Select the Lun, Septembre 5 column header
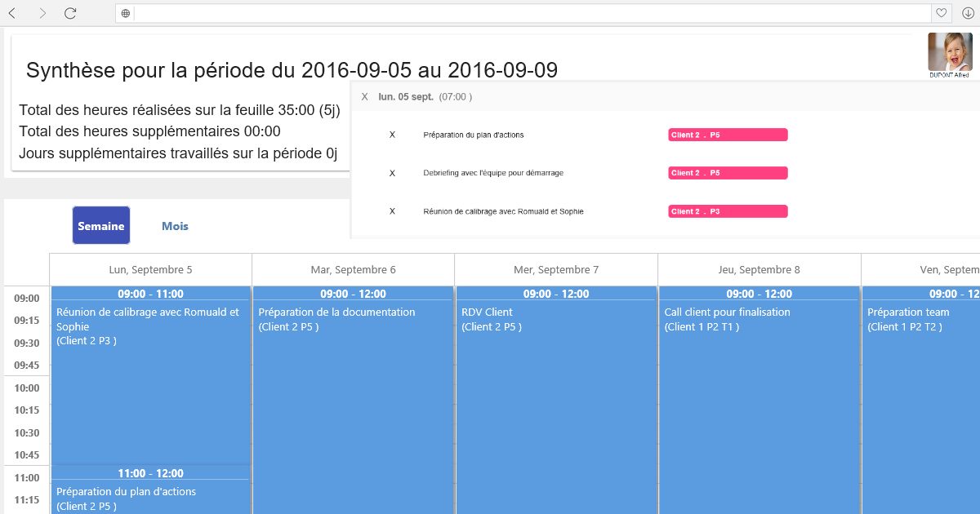This screenshot has height=514, width=980. click(x=151, y=269)
